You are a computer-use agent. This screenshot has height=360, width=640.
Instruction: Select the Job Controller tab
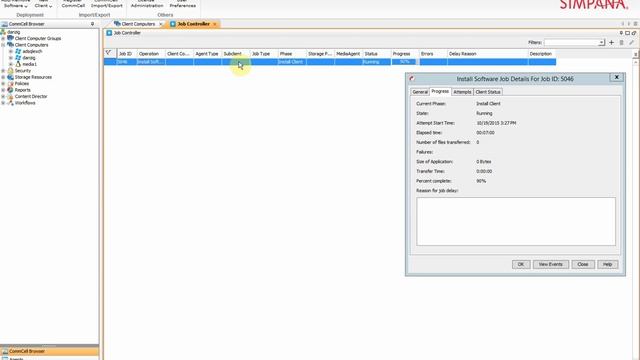click(193, 24)
